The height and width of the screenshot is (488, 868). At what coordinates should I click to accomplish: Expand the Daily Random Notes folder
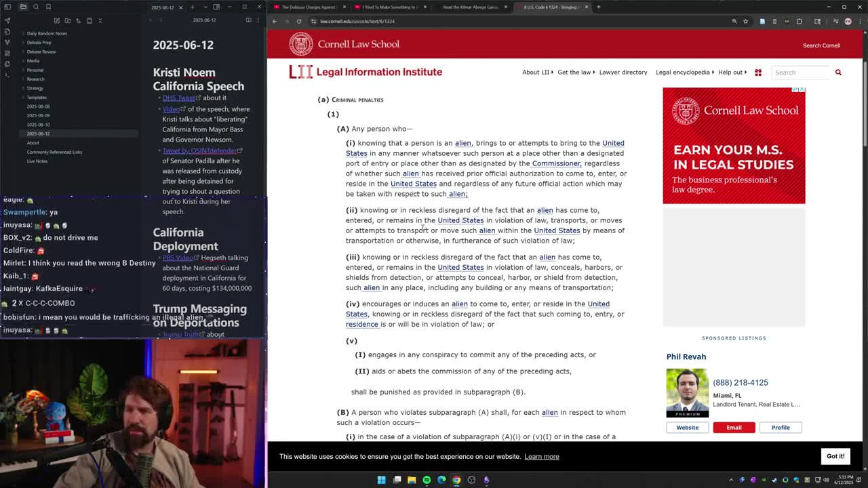pyautogui.click(x=47, y=33)
